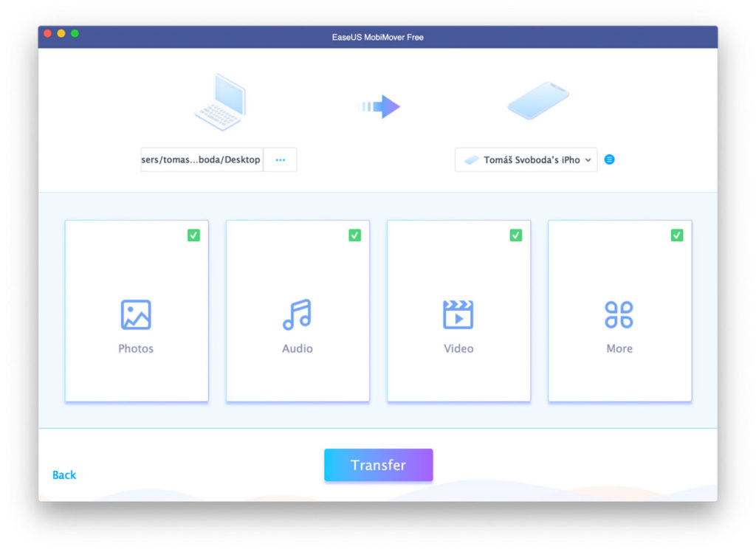Click the Transfer button
The height and width of the screenshot is (552, 756).
click(379, 465)
